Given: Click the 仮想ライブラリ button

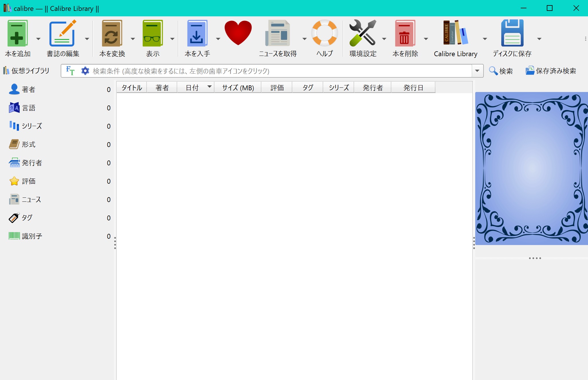Looking at the screenshot, I should coord(26,71).
